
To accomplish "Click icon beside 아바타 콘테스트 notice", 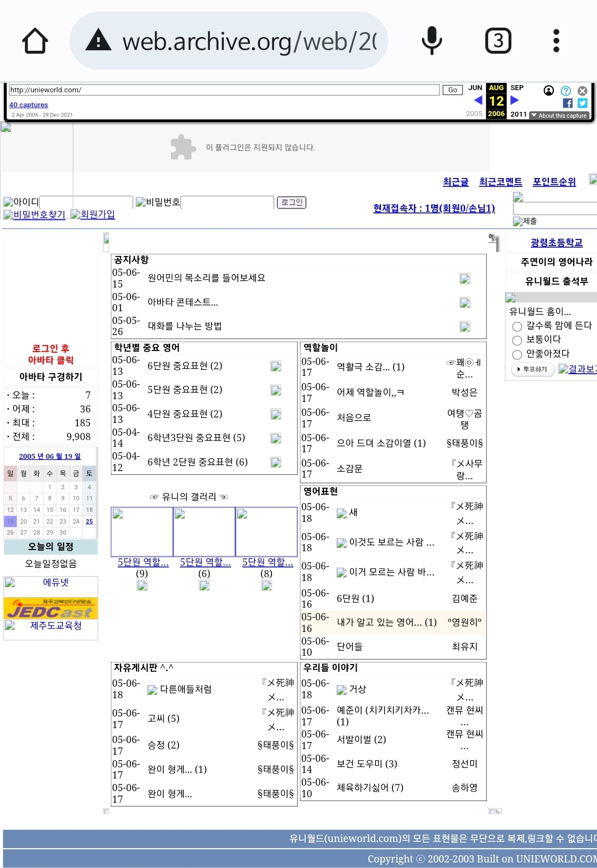I will click(465, 302).
